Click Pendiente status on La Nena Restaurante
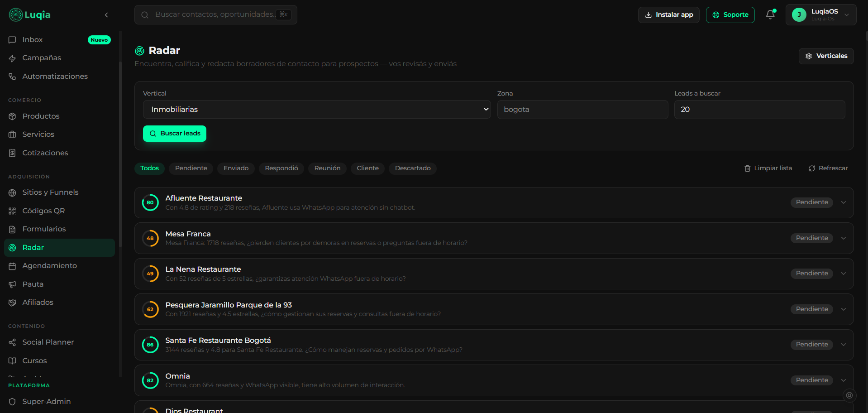Viewport: 868px width, 413px height. point(812,274)
